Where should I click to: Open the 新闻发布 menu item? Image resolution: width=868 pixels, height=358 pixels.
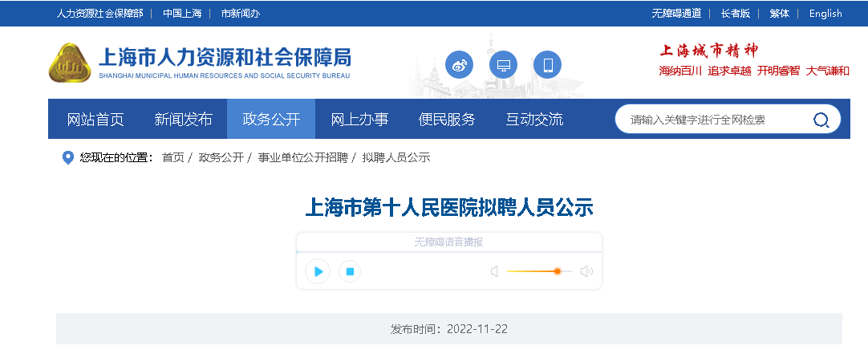coord(183,120)
